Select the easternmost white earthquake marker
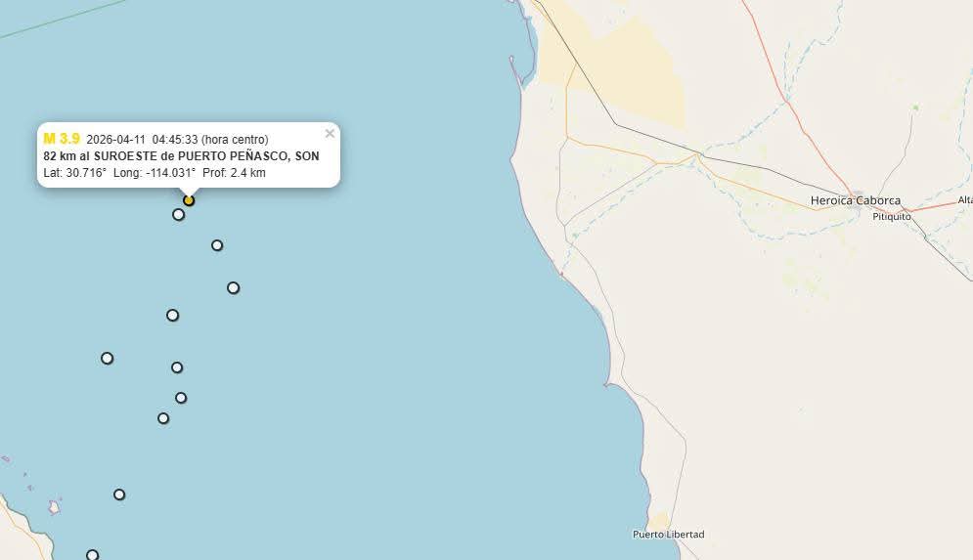The height and width of the screenshot is (560, 973). 233,287
